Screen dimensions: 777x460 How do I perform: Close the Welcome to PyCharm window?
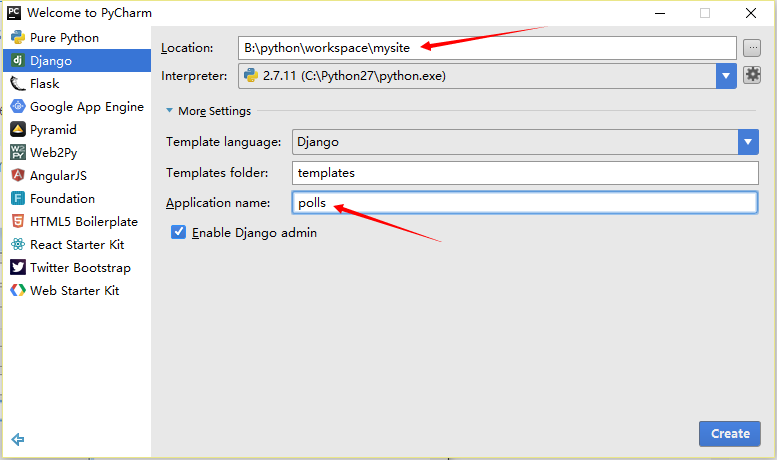click(x=751, y=13)
